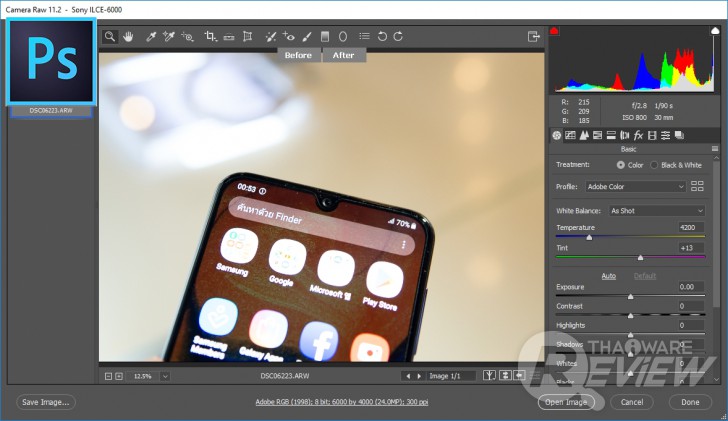Viewport: 728px width, 421px height.
Task: Open the Profile dropdown showing Adobe Color
Action: [x=636, y=187]
